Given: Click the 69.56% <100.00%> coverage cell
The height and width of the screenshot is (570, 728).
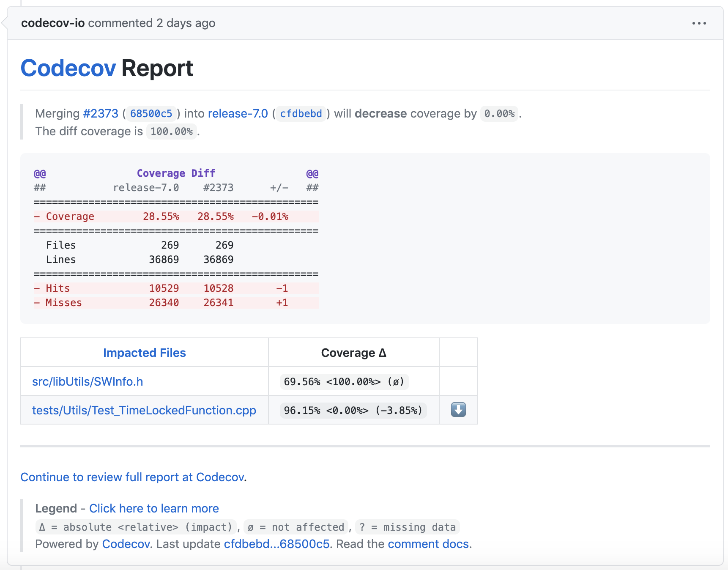Looking at the screenshot, I should pyautogui.click(x=345, y=382).
